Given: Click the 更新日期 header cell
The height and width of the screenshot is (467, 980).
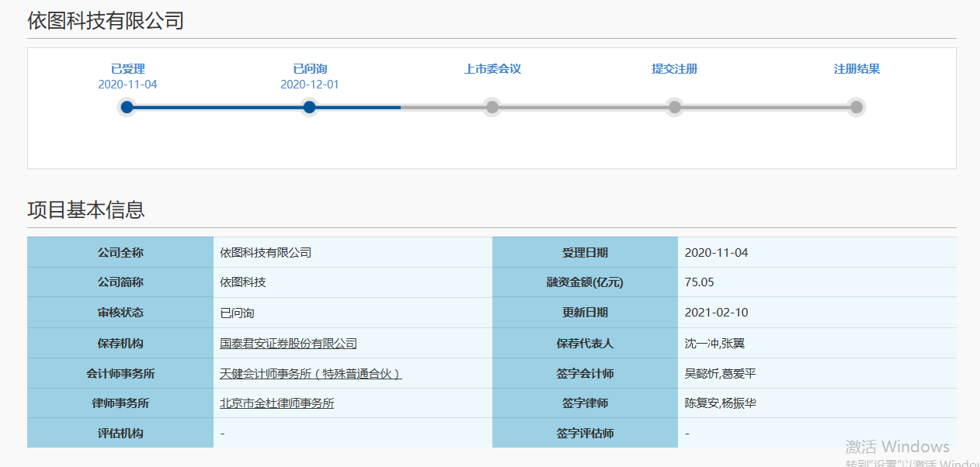Looking at the screenshot, I should (586, 313).
